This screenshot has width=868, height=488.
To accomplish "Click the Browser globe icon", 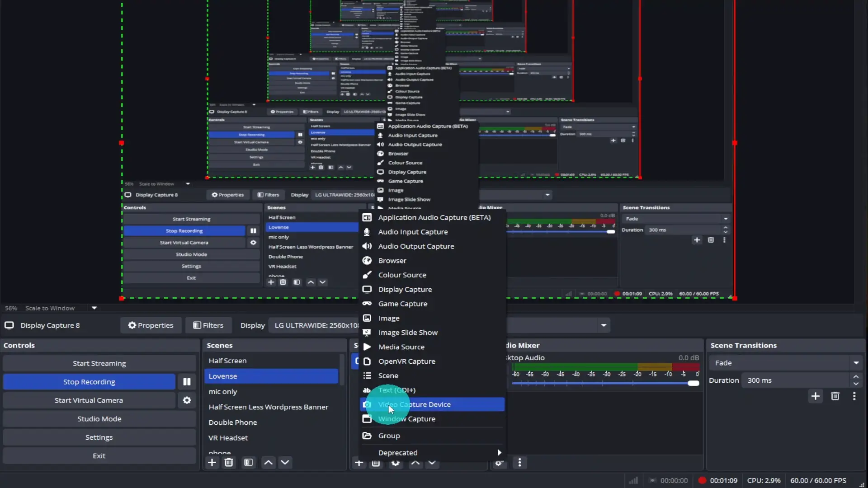I will [367, 261].
